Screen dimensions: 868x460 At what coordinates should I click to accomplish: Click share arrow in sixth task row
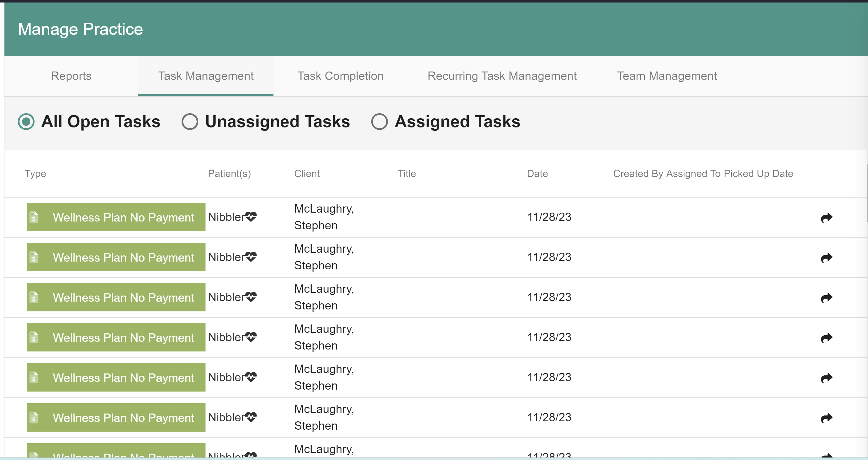point(826,418)
